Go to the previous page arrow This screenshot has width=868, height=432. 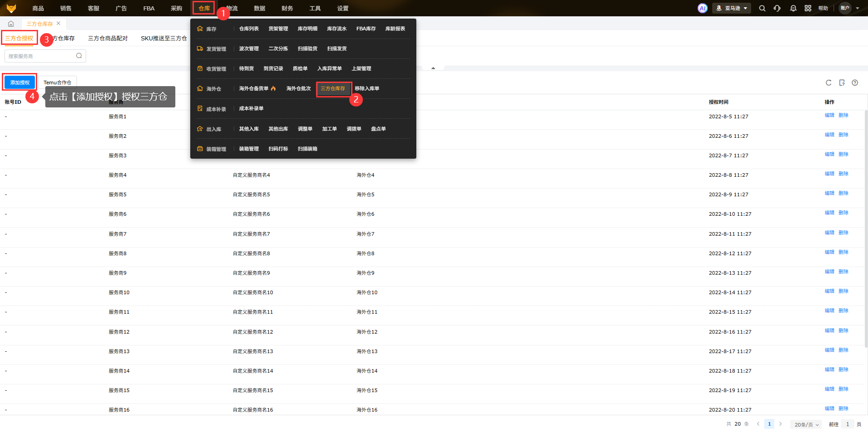pyautogui.click(x=758, y=424)
